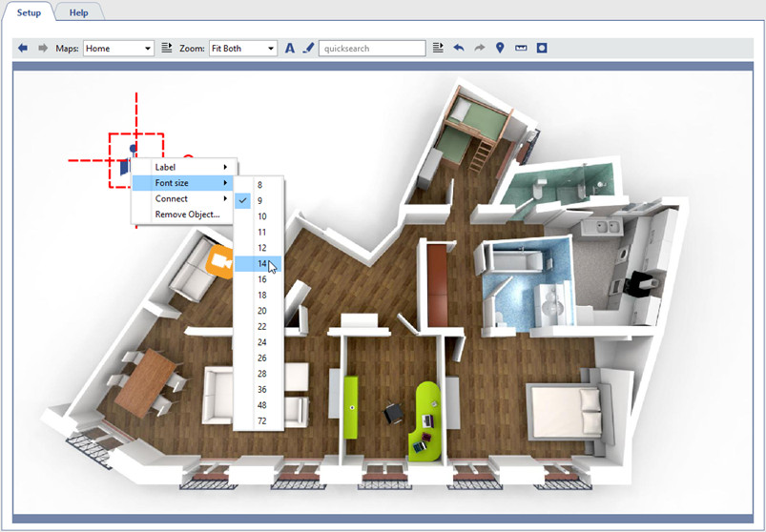766x532 pixels.
Task: Click the ruler measure icon
Action: tap(521, 48)
